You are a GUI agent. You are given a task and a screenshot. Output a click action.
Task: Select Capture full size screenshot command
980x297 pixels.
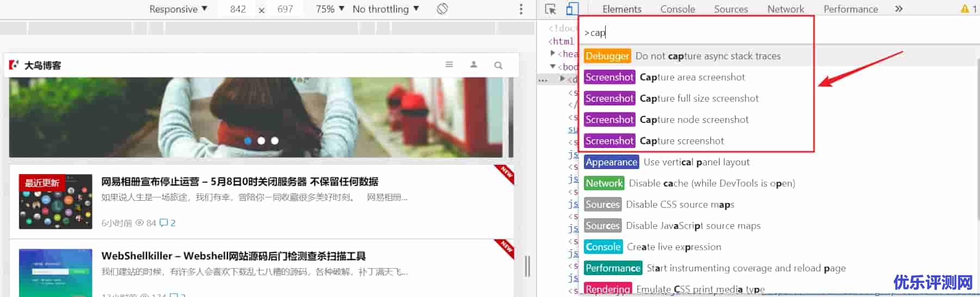[698, 98]
